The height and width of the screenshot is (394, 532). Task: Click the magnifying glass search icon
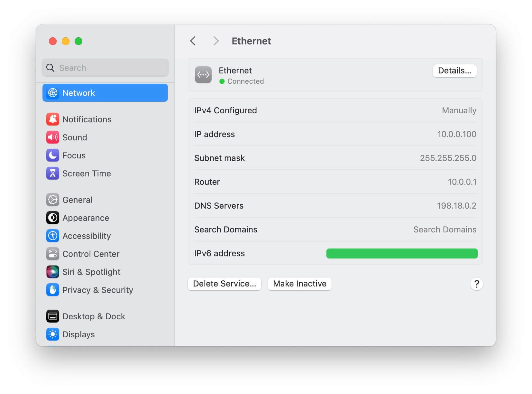[50, 68]
